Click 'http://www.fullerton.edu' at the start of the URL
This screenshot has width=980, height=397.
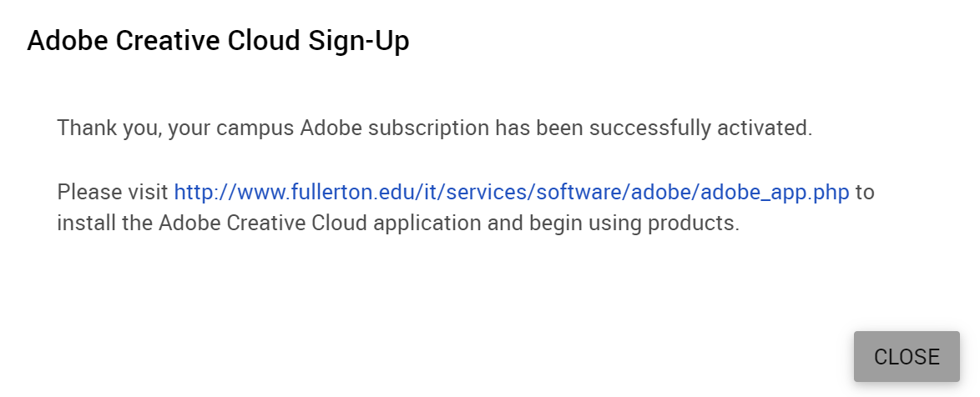coord(291,193)
